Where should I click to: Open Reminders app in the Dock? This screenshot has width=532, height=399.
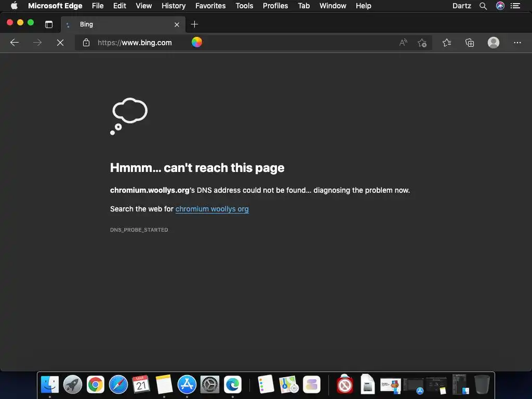265,384
